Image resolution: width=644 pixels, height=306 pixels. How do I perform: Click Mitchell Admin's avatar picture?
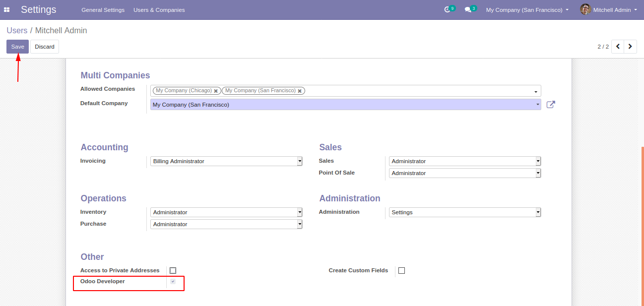click(x=585, y=9)
